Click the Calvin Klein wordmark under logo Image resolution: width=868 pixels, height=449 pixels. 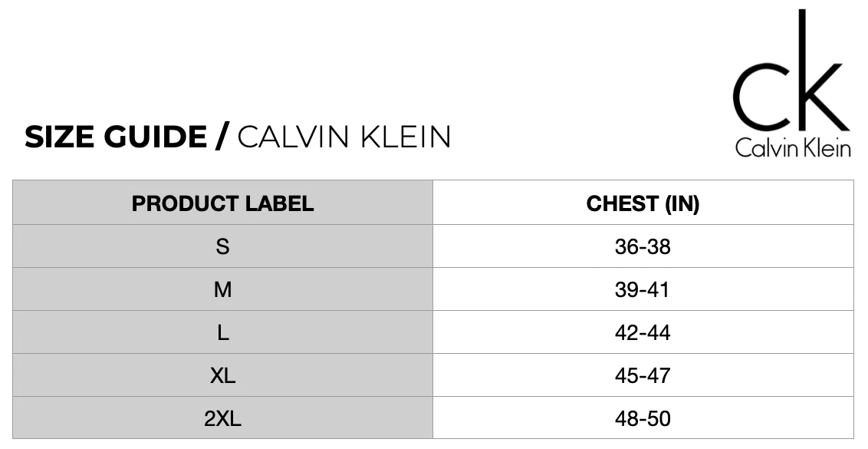click(x=793, y=147)
